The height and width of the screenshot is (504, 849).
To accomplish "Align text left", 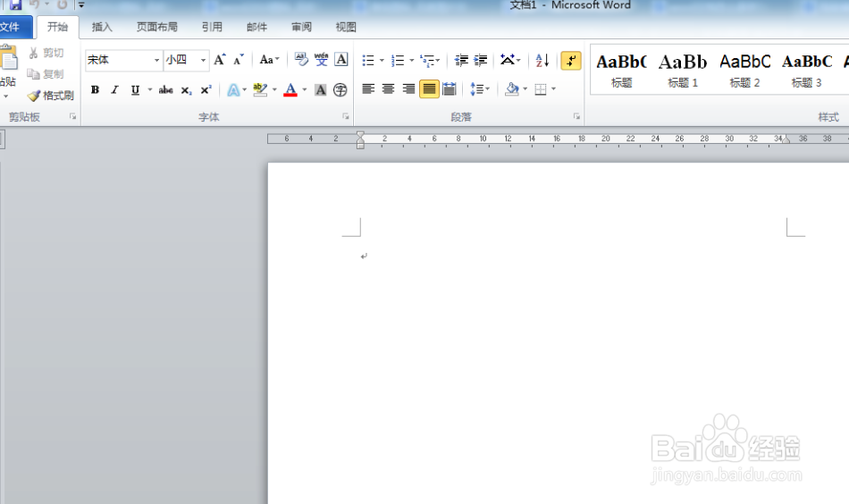I will (x=368, y=88).
